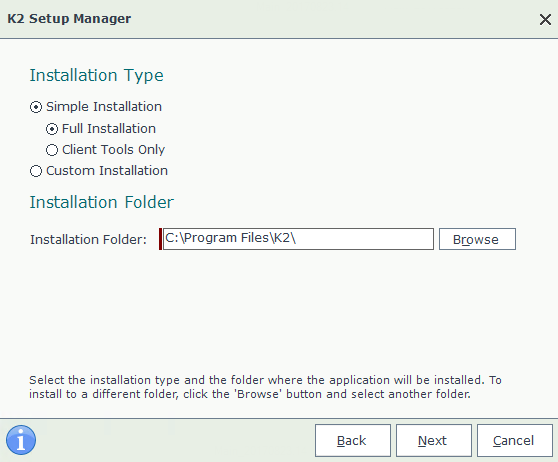Cancel the K2 setup

pos(515,440)
